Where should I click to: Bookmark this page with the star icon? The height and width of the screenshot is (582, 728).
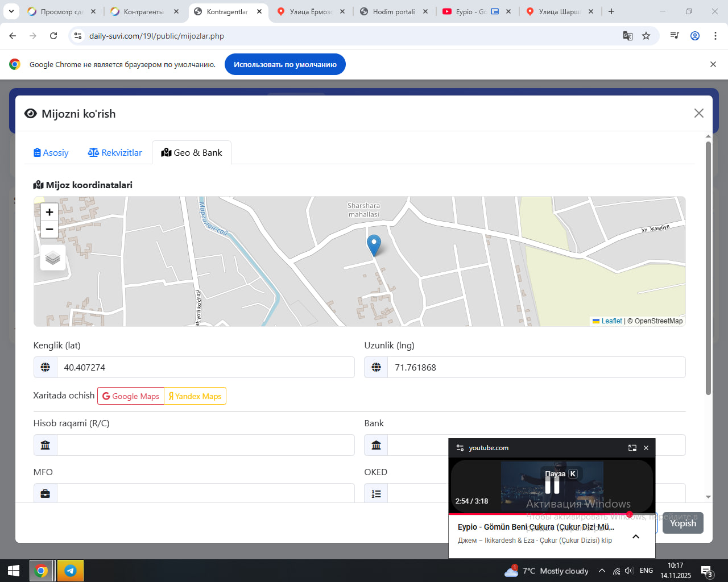tap(646, 36)
